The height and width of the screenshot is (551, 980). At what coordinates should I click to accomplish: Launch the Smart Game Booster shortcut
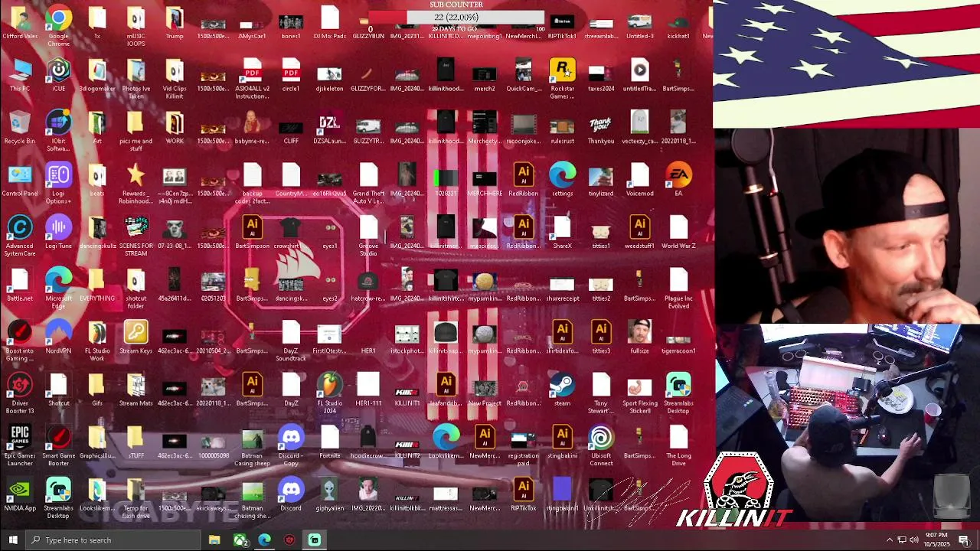(x=58, y=446)
